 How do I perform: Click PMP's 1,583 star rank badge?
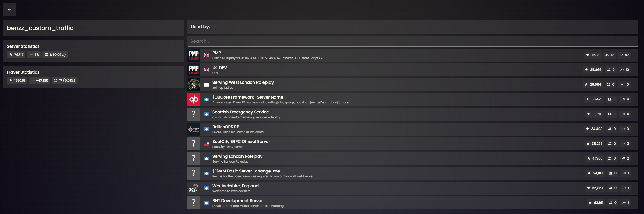593,55
